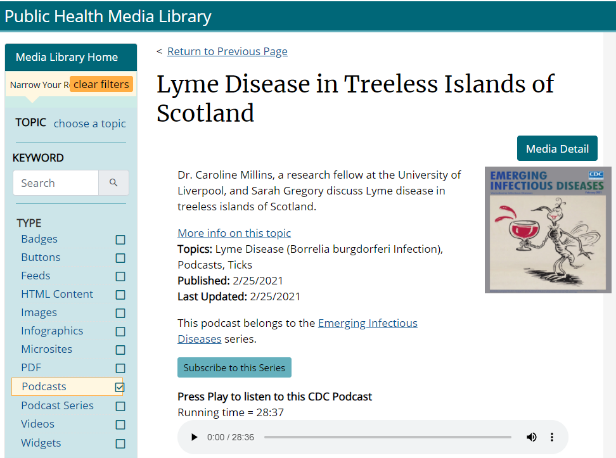The height and width of the screenshot is (458, 616).
Task: Click the keyword search magnifier icon
Action: (x=113, y=183)
